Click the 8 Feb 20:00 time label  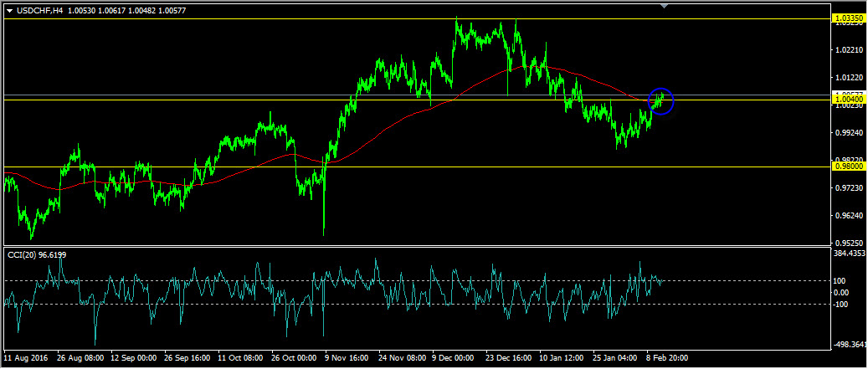(x=667, y=358)
